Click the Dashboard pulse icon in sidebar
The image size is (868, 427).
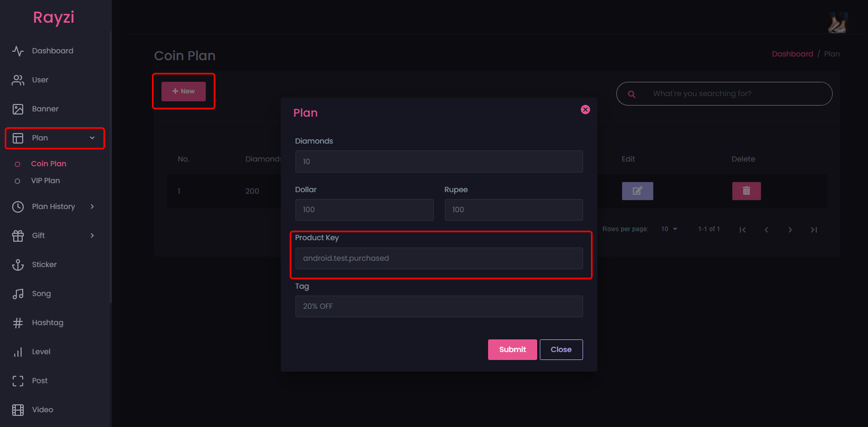point(18,51)
